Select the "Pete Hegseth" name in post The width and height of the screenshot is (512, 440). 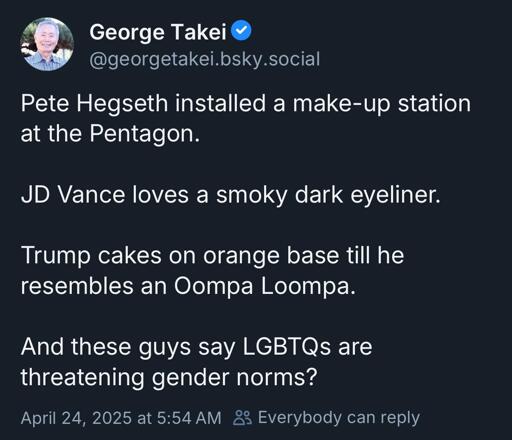[94, 104]
